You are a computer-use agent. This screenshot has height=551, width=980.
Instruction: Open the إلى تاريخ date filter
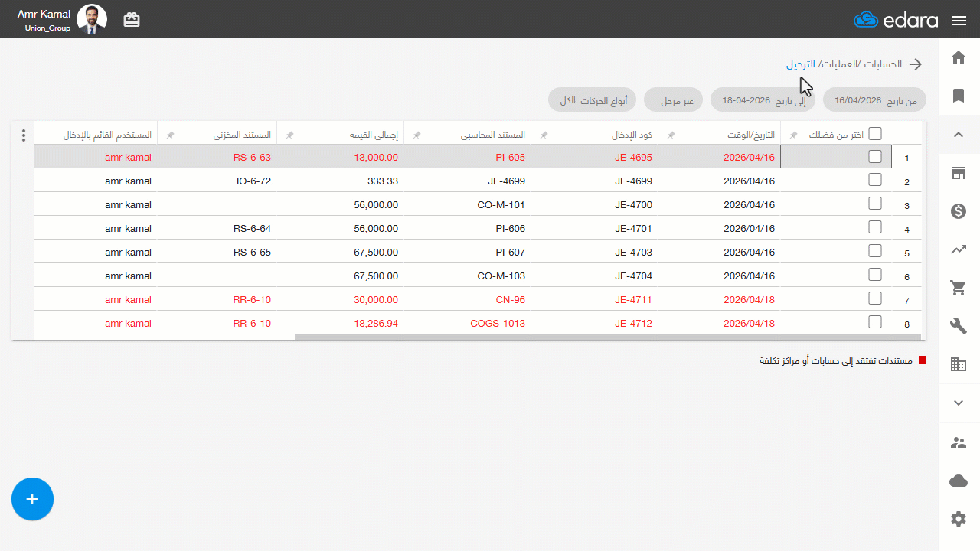click(x=763, y=100)
